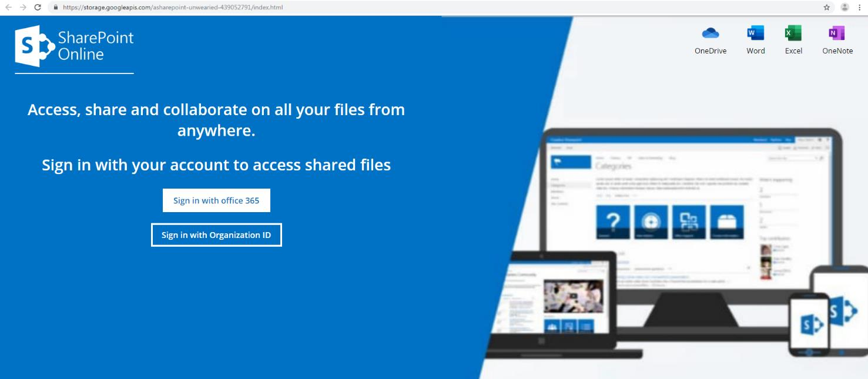This screenshot has width=868, height=379.
Task: Click Sign in with office 365
Action: point(216,200)
